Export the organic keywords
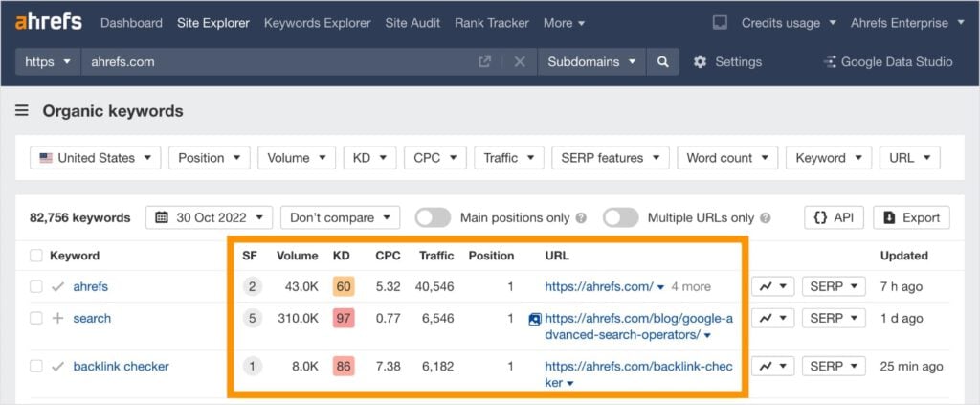The image size is (980, 405). pos(911,217)
